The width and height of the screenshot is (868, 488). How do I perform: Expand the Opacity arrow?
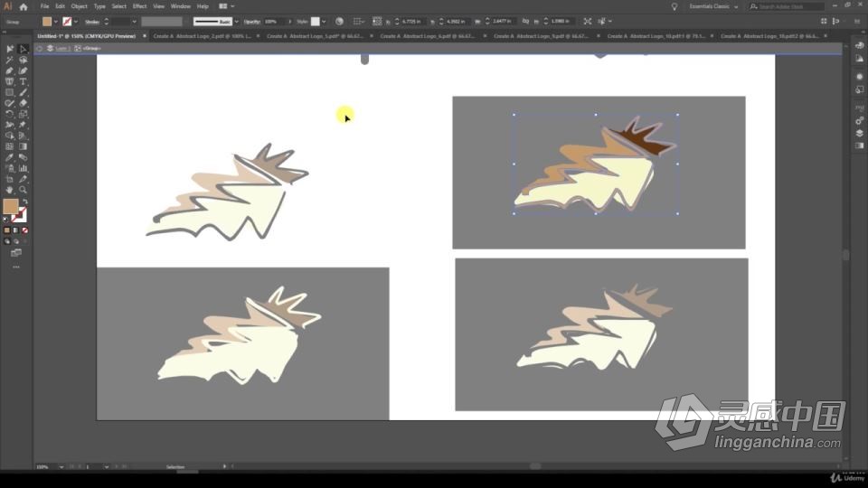coord(289,22)
